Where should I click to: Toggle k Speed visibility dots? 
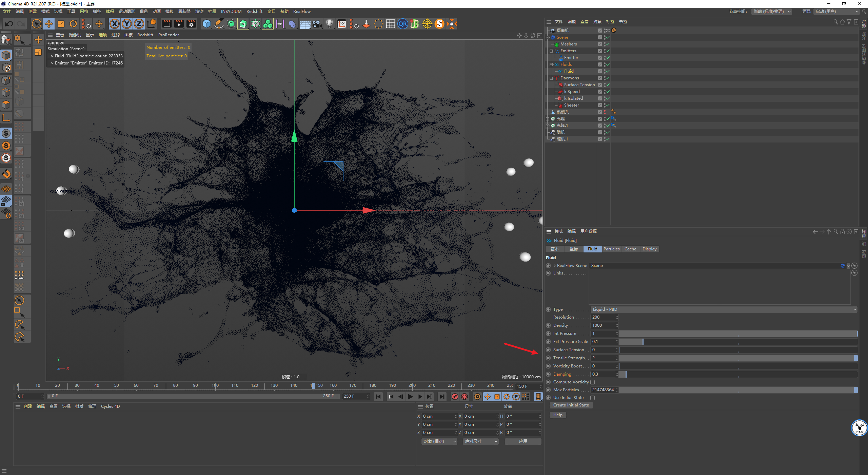point(605,92)
